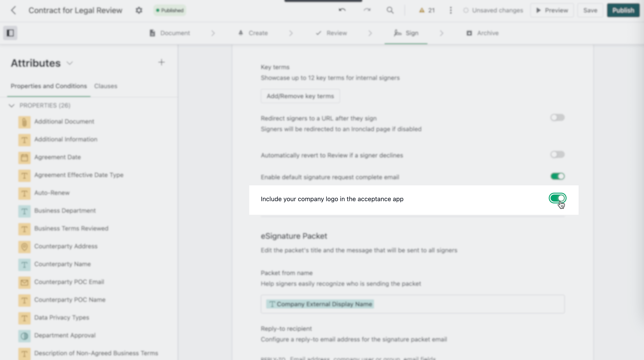Viewport: 644px width, 360px height.
Task: Open the Attributes dropdown chevron
Action: [x=70, y=63]
